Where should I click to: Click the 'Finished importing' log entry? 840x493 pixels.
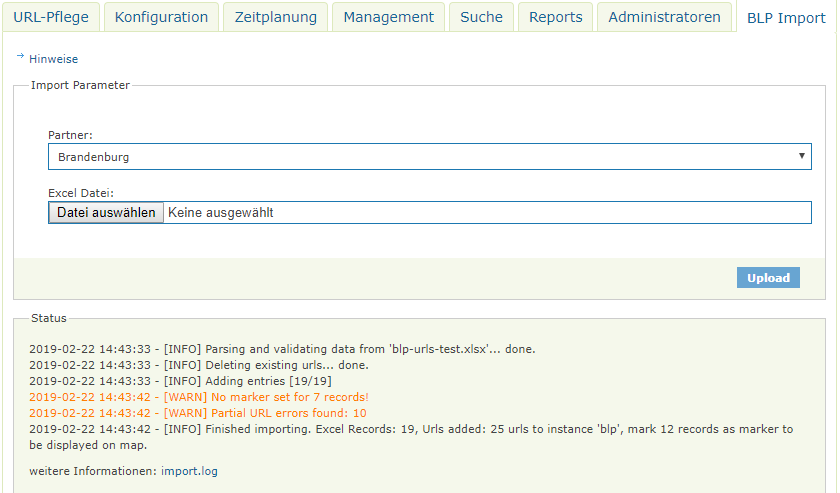[x=410, y=429]
